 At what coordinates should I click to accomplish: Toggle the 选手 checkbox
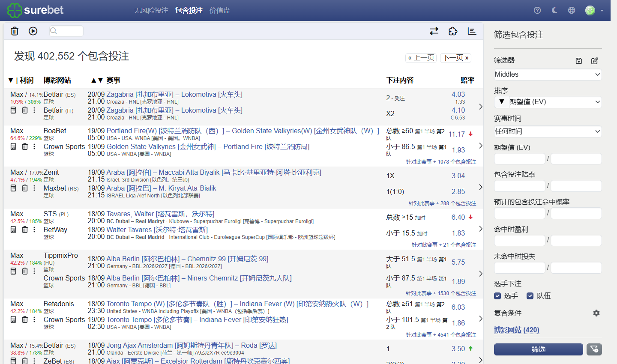coord(497,296)
